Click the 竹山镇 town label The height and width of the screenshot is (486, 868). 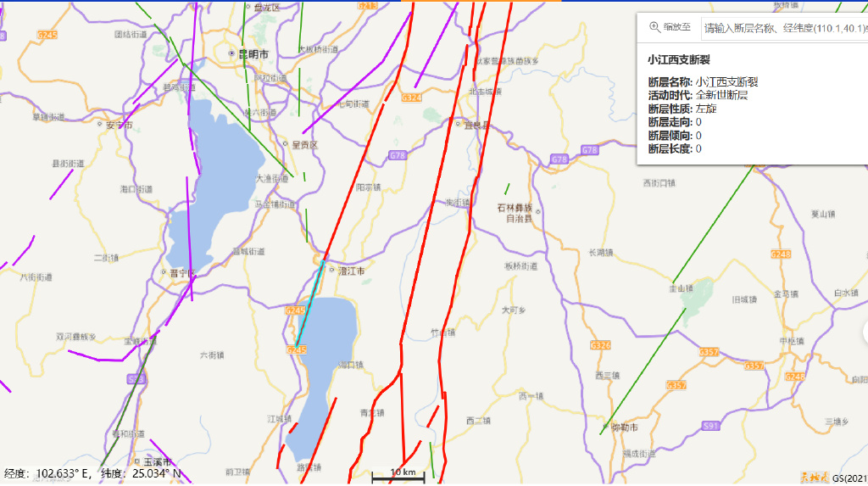click(442, 332)
